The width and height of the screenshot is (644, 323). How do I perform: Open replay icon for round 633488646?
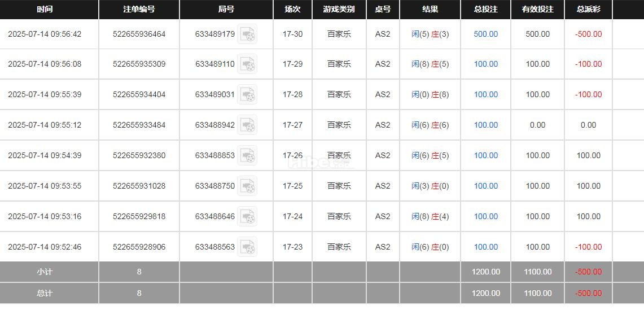(x=247, y=217)
